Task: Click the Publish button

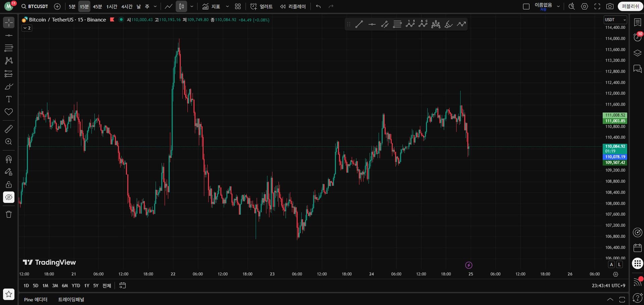Action: [630, 6]
